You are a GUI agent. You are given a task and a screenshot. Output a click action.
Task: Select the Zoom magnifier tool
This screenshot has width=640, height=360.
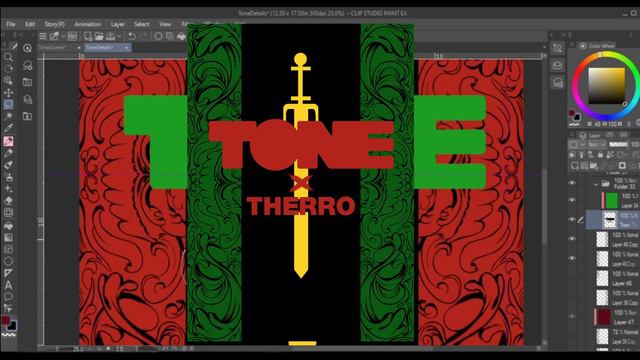[8, 57]
